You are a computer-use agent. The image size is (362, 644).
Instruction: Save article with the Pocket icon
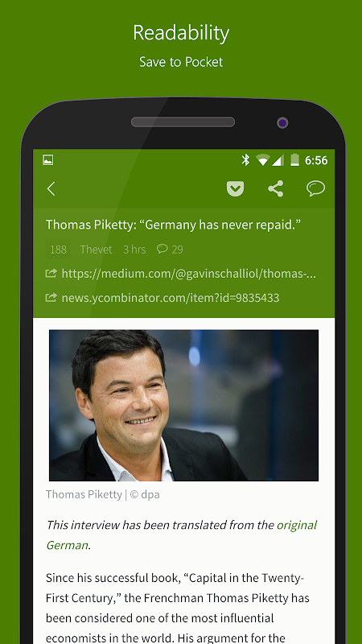point(235,189)
